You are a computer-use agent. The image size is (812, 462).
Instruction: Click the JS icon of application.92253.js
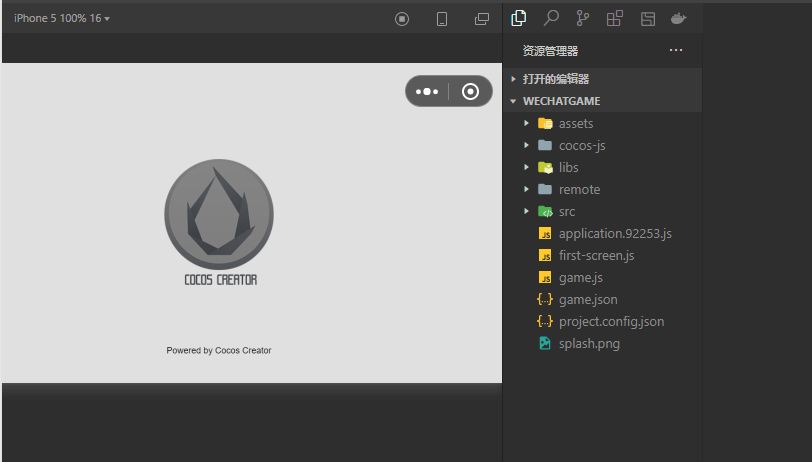pos(545,234)
